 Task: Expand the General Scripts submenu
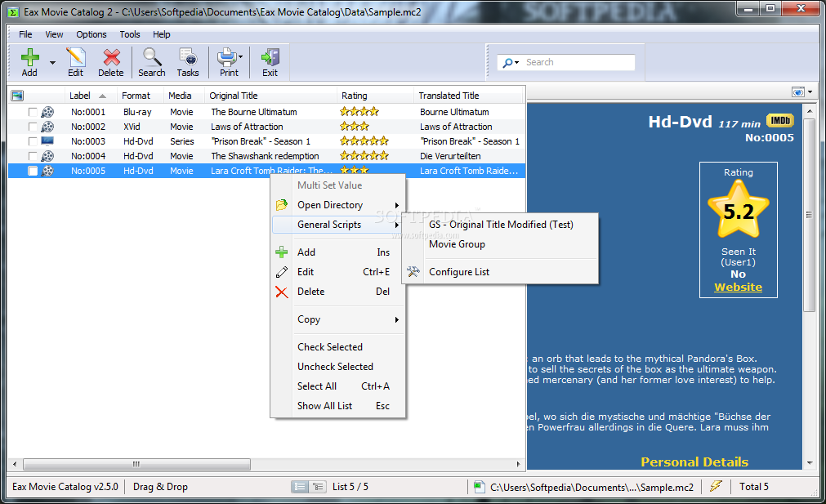pyautogui.click(x=337, y=225)
